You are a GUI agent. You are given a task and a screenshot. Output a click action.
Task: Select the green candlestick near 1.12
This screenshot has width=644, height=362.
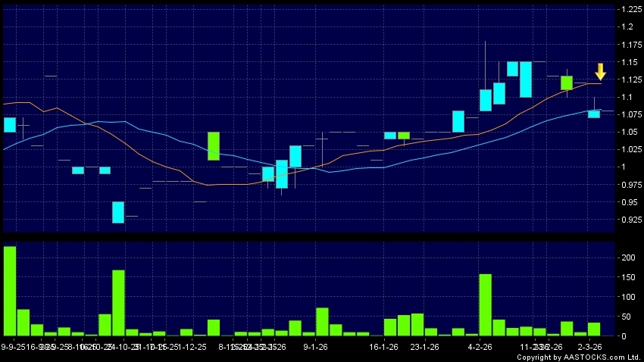click(567, 83)
